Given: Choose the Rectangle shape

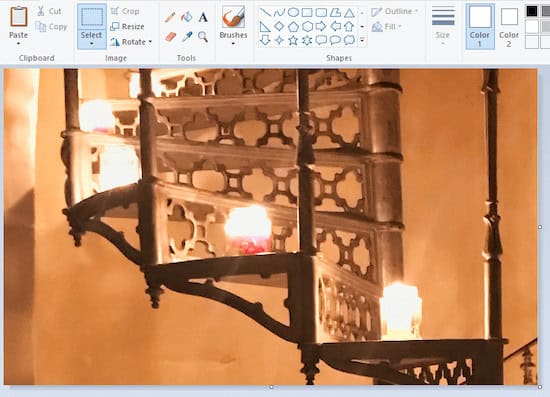Looking at the screenshot, I should tap(307, 13).
